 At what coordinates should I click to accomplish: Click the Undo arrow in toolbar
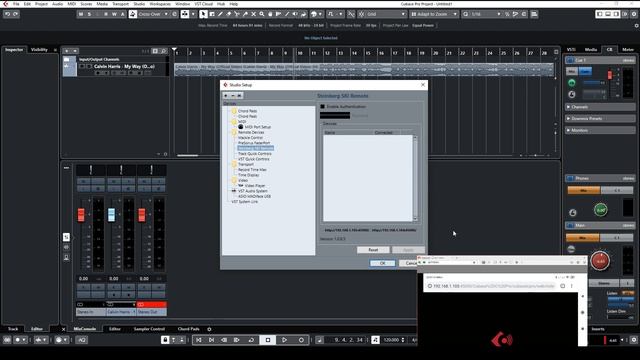(7, 14)
